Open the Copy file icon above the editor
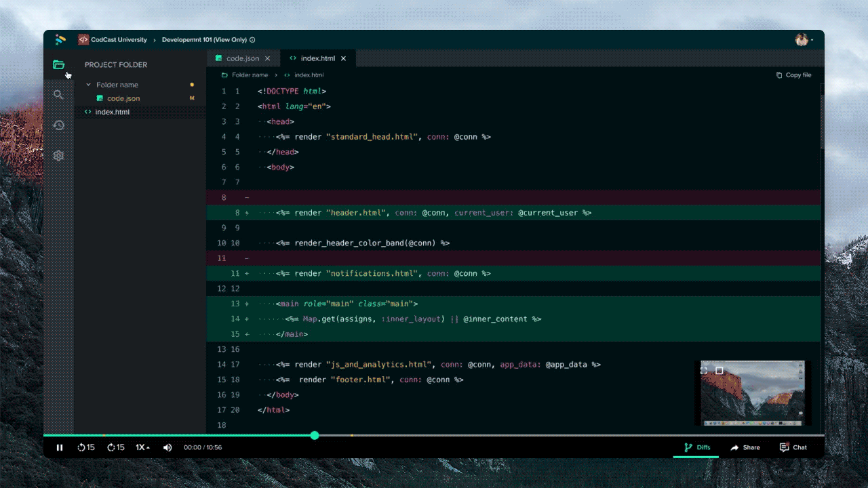The image size is (868, 488). 778,75
